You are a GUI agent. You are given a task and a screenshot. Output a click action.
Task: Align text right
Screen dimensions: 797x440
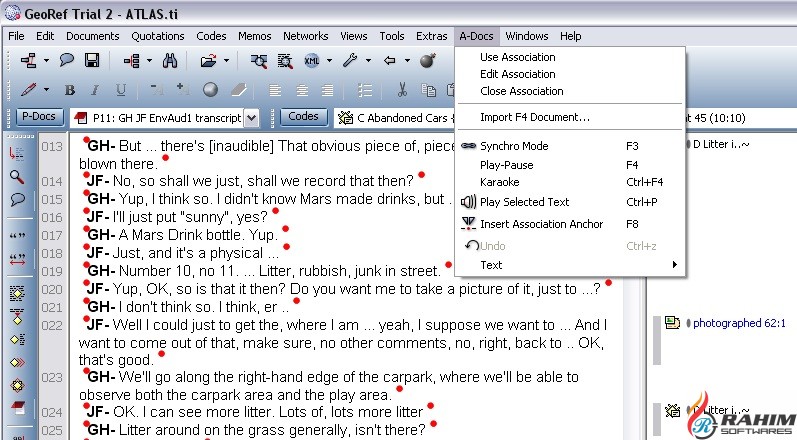tap(328, 90)
